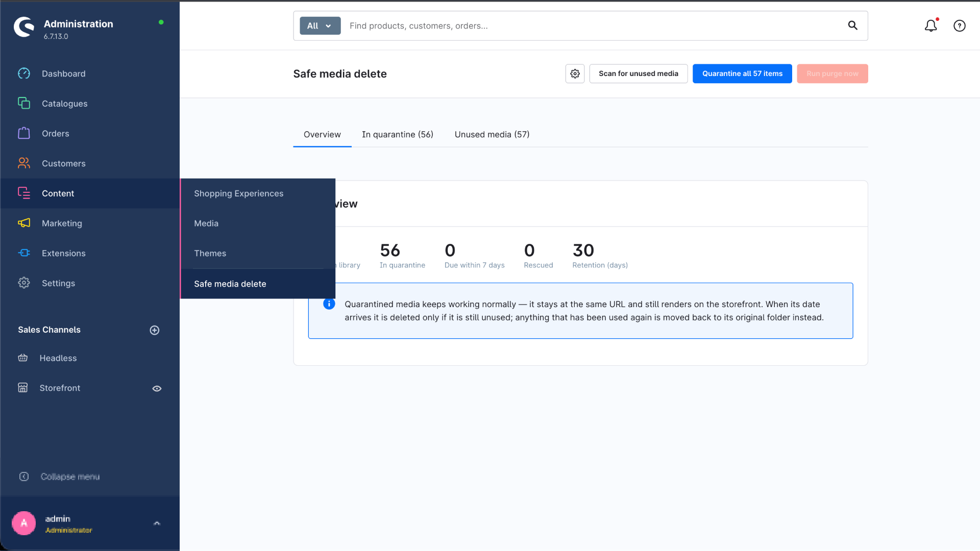Click Run purge now button

tap(832, 73)
